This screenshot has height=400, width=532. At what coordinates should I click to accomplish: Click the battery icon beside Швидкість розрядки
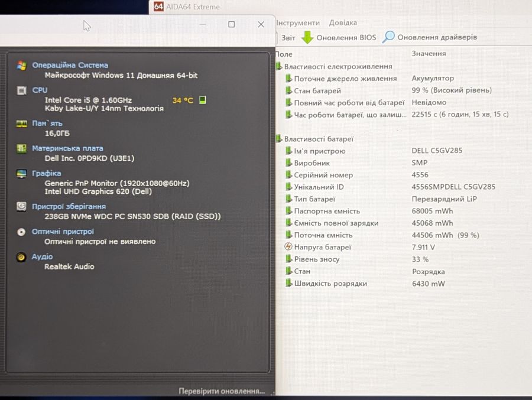[288, 283]
